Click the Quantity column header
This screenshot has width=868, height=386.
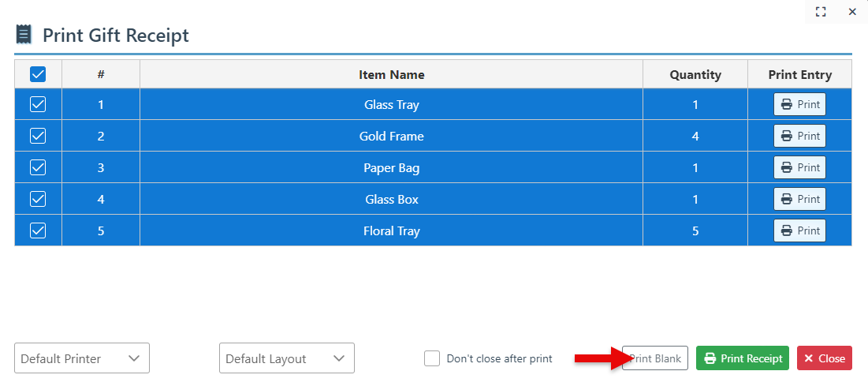[x=695, y=75]
